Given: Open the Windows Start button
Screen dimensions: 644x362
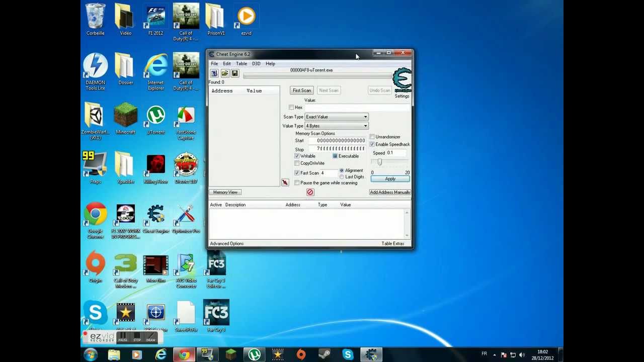Looking at the screenshot, I should (x=91, y=354).
